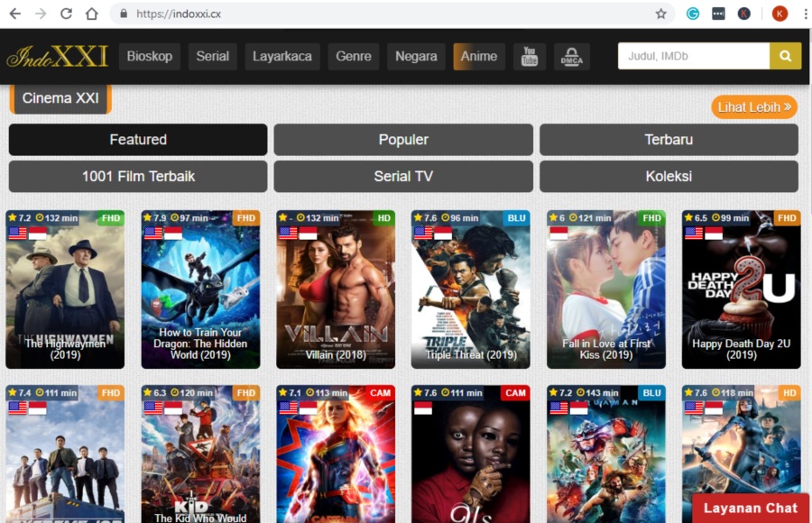Open Happy Death Day 2U poster
This screenshot has height=523, width=812.
click(x=741, y=289)
